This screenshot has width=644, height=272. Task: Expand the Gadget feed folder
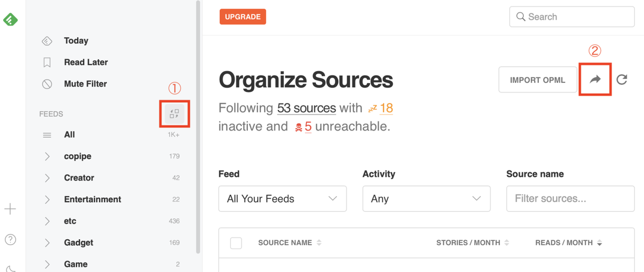(x=47, y=243)
